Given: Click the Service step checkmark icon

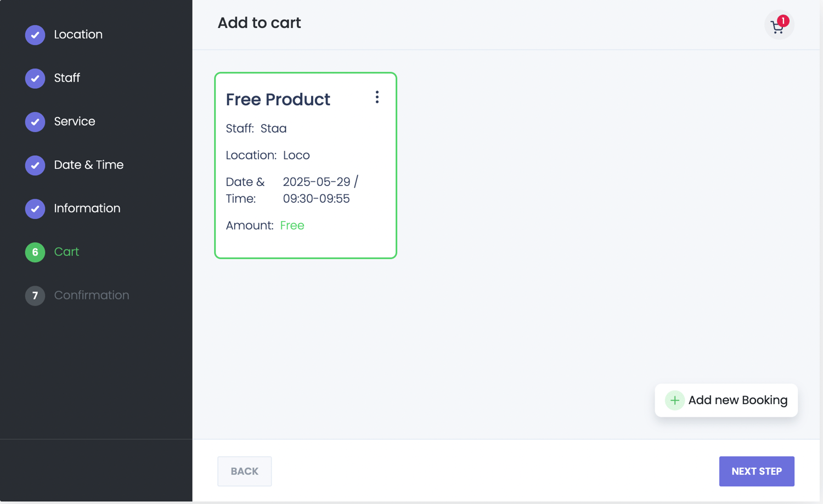Looking at the screenshot, I should click(35, 122).
